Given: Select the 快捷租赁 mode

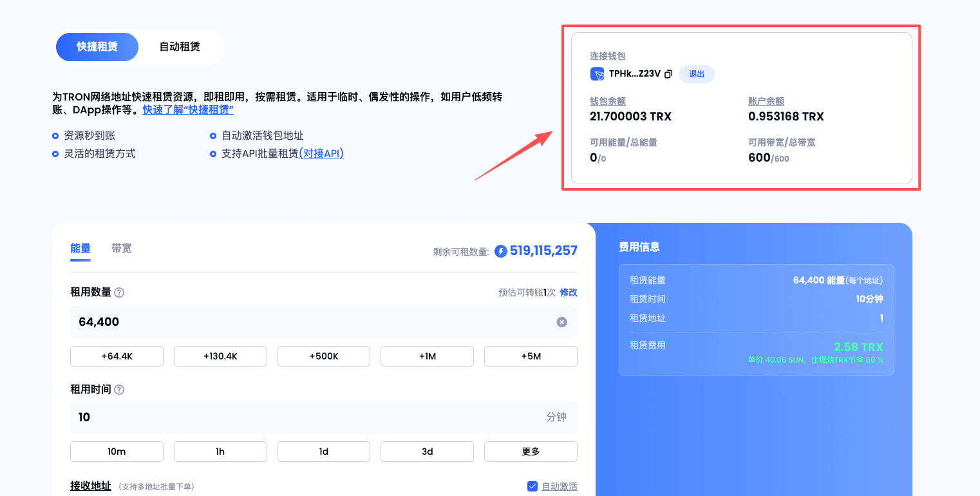Looking at the screenshot, I should [97, 47].
